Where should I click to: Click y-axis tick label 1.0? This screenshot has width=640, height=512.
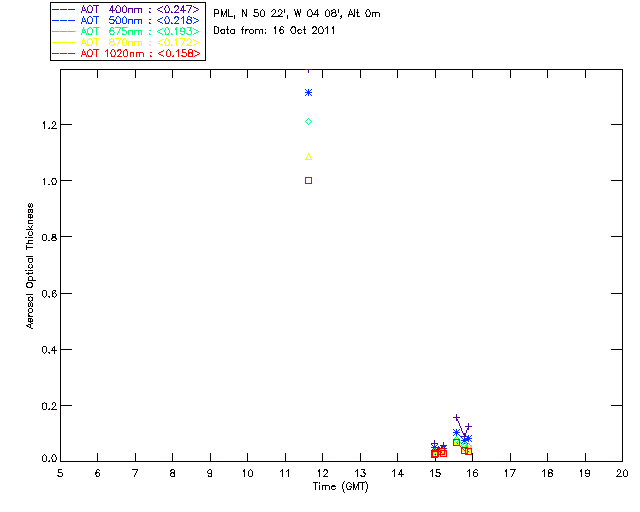pos(49,182)
